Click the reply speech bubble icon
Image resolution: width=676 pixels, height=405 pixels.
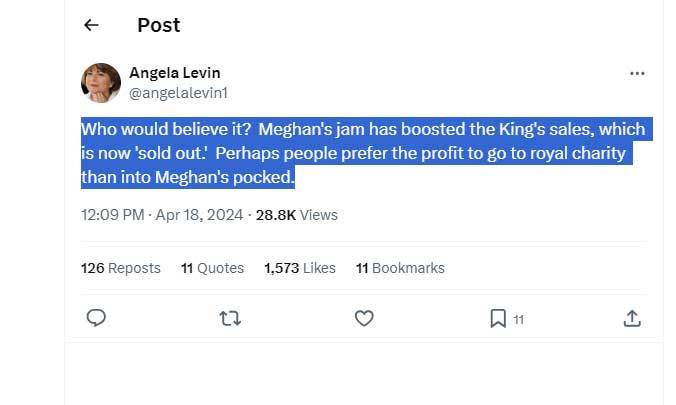pos(96,318)
